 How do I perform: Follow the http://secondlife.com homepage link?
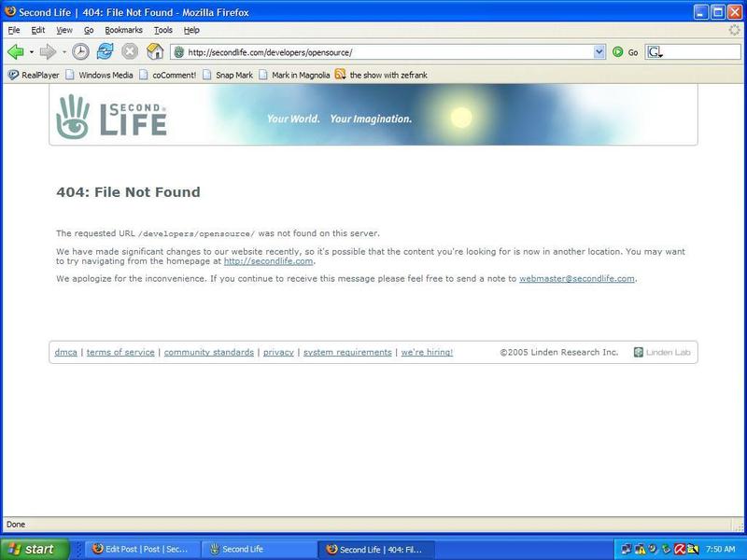(x=268, y=261)
